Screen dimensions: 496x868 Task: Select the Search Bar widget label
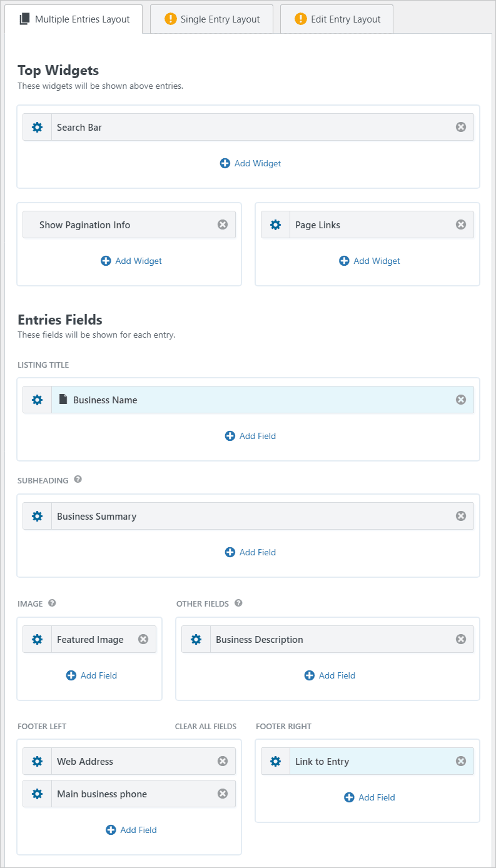[x=79, y=128]
